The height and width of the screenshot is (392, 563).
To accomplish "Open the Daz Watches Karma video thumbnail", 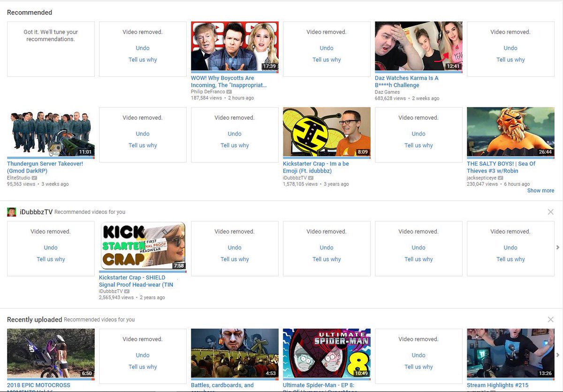I will pyautogui.click(x=418, y=46).
